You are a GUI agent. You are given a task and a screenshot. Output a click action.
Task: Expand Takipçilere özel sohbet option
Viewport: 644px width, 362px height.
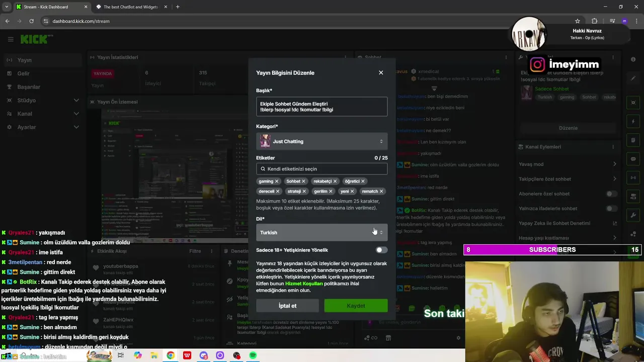pos(615,179)
